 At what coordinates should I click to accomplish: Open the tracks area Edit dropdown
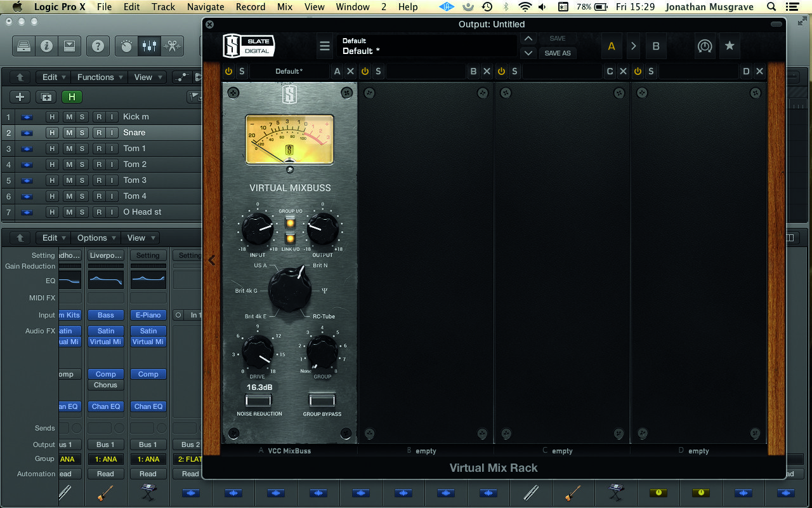[x=53, y=77]
